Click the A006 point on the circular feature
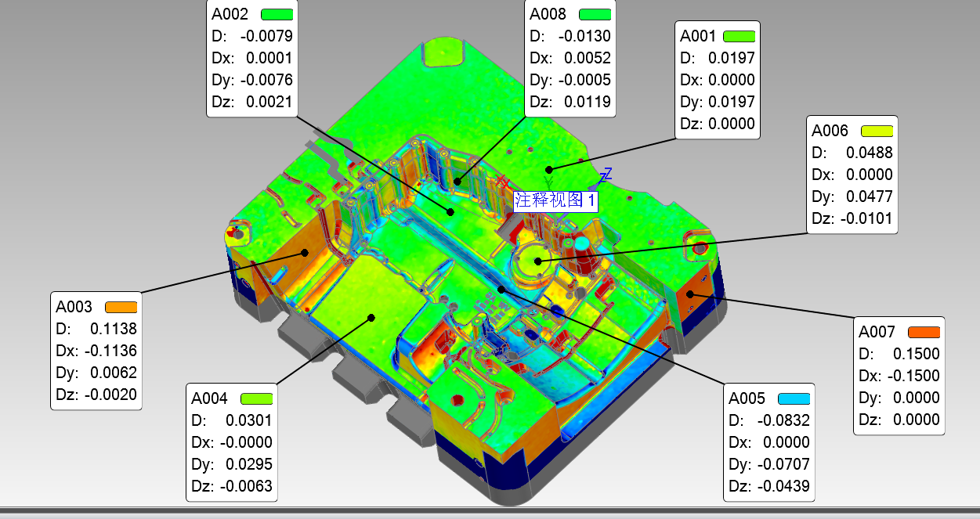The width and height of the screenshot is (980, 519). point(537,261)
